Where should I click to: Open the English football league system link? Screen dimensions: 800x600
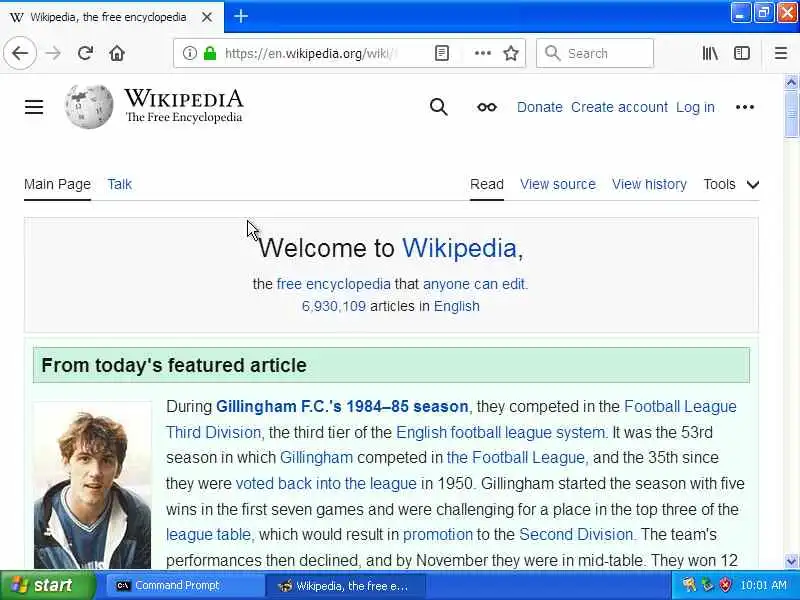point(501,433)
